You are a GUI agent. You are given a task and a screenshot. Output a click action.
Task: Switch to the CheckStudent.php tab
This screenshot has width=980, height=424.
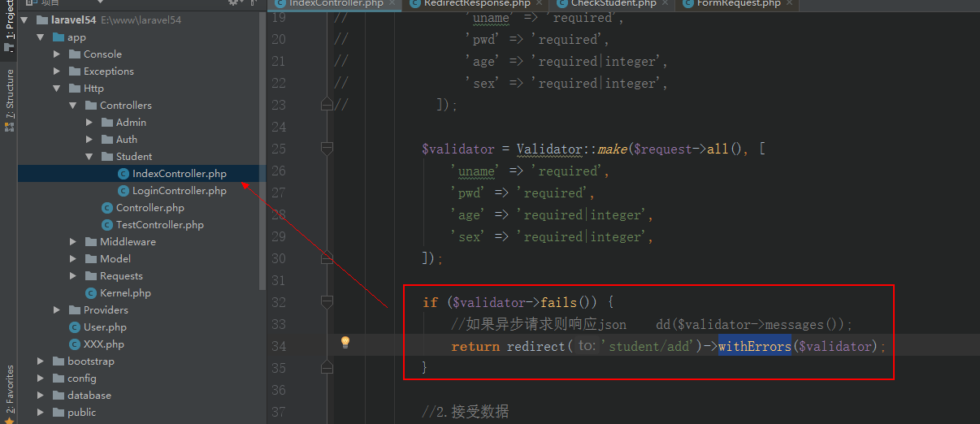coord(613,3)
